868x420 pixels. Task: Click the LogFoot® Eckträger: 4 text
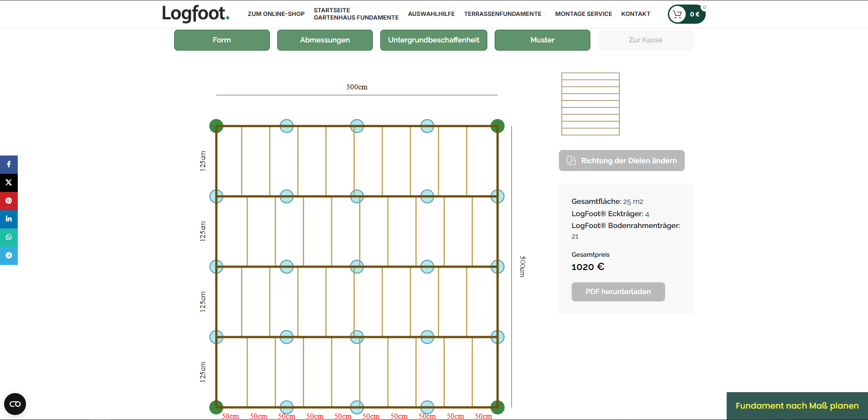610,213
